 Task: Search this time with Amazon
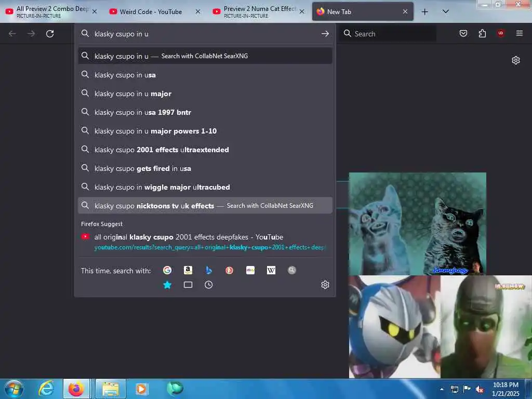pos(188,270)
